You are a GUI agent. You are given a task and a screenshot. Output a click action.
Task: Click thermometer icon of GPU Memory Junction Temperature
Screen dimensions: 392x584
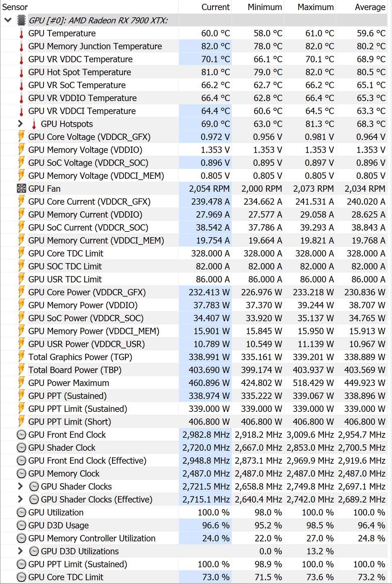pos(21,46)
